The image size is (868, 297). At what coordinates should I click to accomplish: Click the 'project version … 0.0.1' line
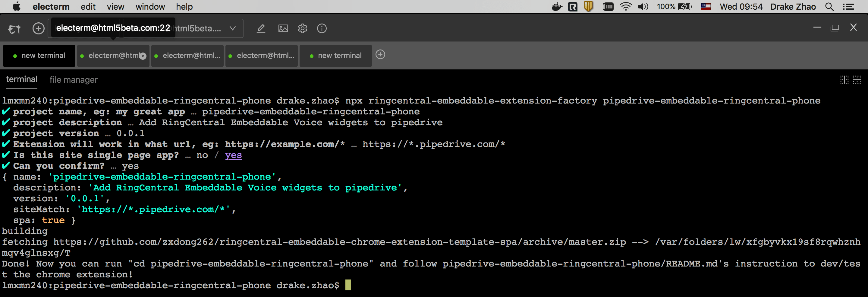point(73,133)
